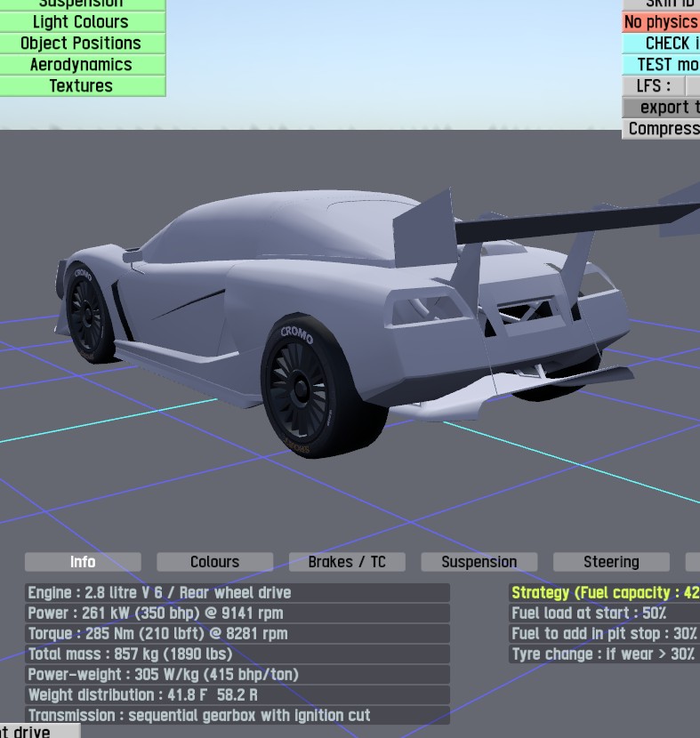Click the export button

[661, 108]
